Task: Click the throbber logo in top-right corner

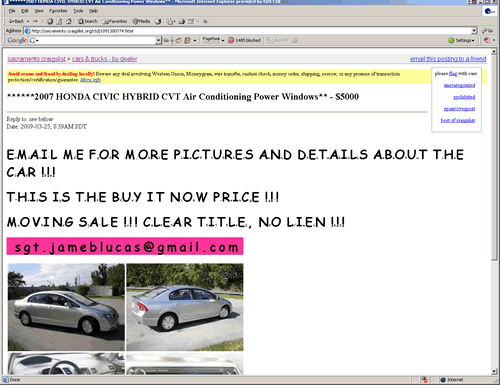Action: (489, 11)
